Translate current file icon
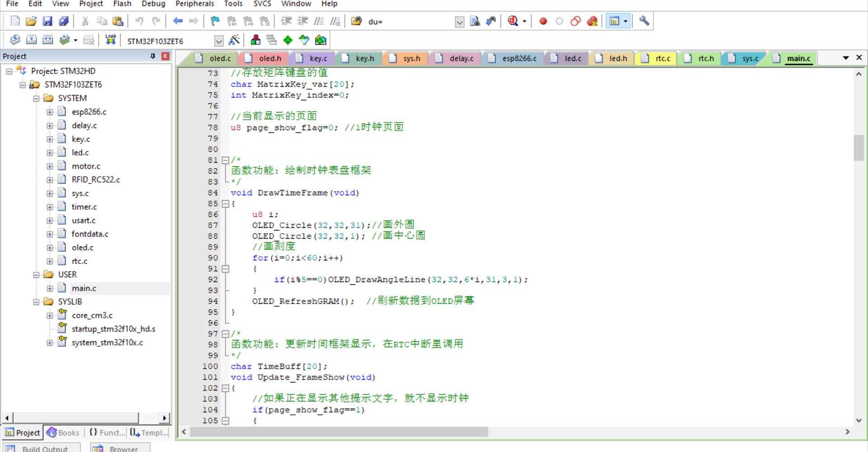The image size is (868, 452). point(15,40)
